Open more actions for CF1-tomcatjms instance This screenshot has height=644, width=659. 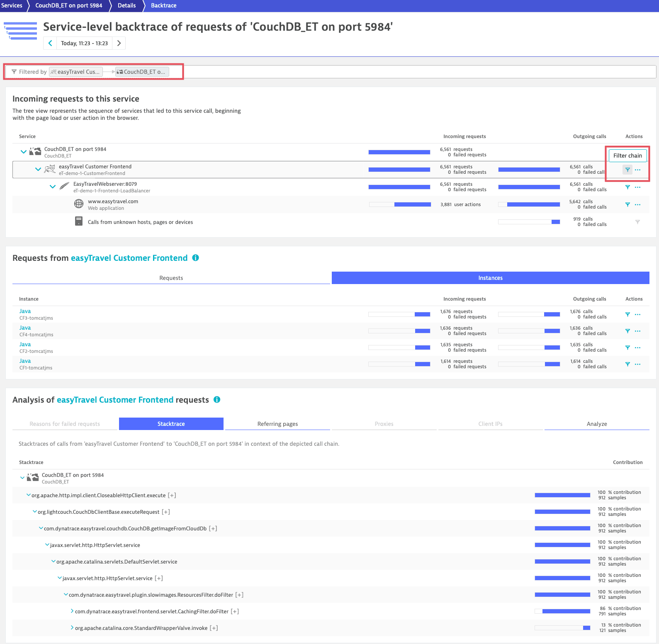pos(637,365)
